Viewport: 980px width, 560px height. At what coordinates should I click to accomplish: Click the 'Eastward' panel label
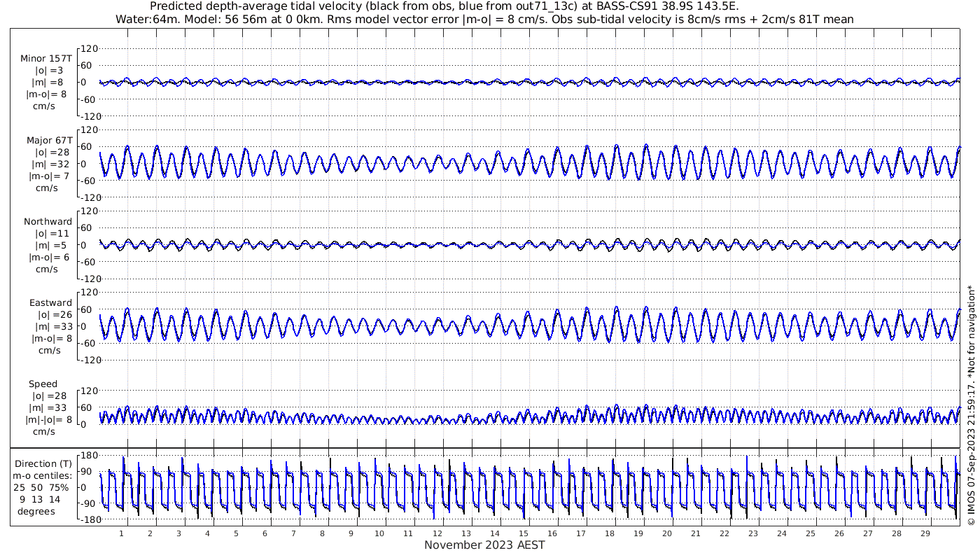[x=50, y=302]
